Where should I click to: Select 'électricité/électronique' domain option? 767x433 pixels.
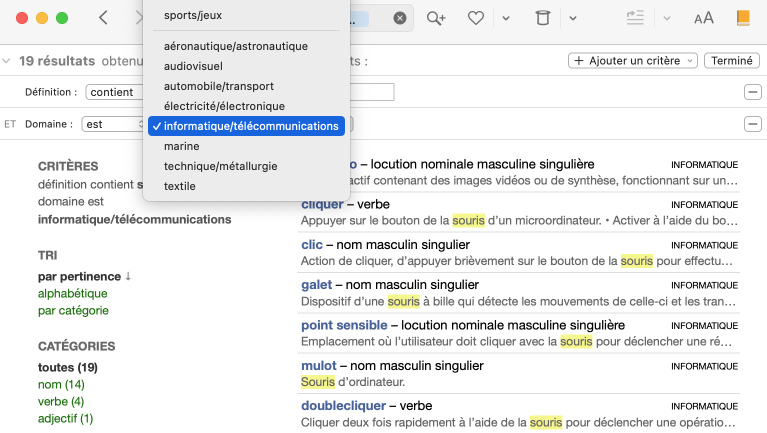pyautogui.click(x=224, y=106)
